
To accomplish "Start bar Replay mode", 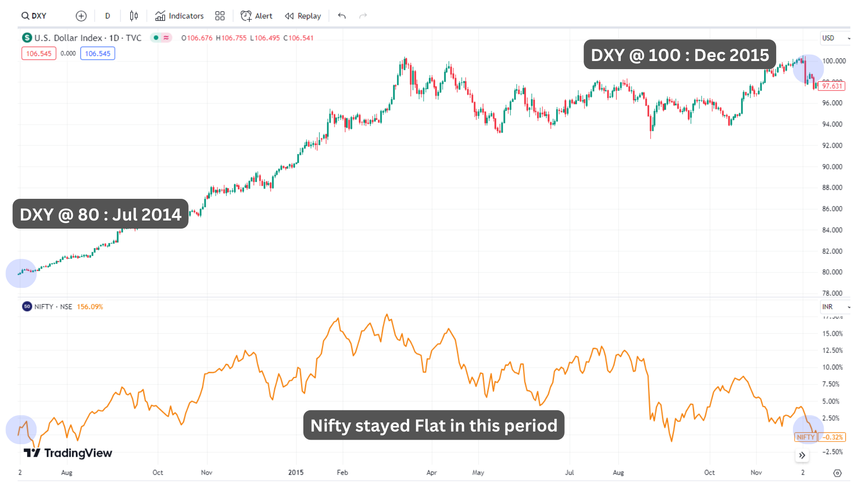I will [302, 16].
